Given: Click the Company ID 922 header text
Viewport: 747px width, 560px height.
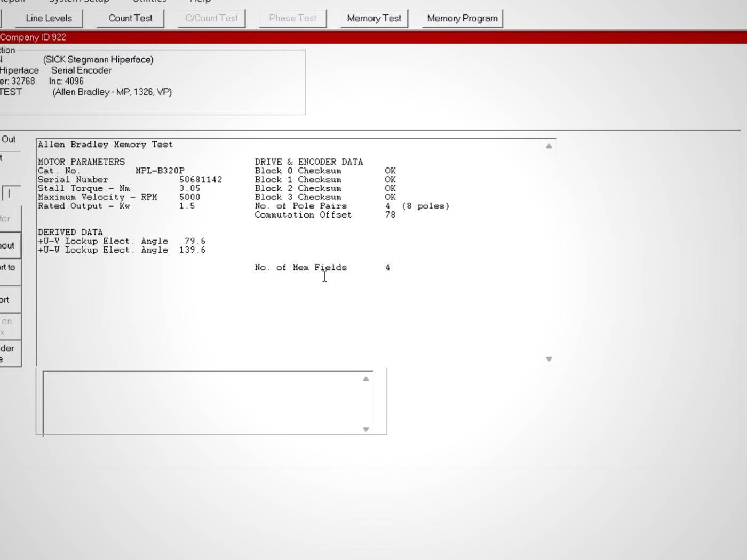Looking at the screenshot, I should [x=33, y=37].
